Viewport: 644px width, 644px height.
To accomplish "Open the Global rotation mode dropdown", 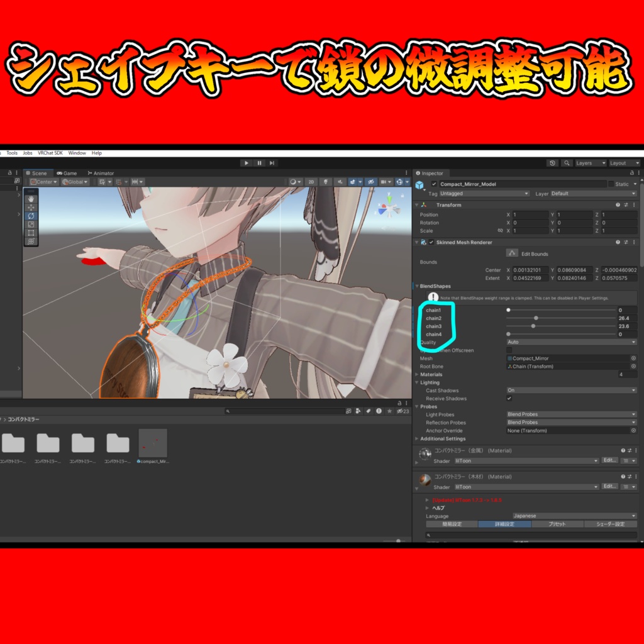I will 75,182.
